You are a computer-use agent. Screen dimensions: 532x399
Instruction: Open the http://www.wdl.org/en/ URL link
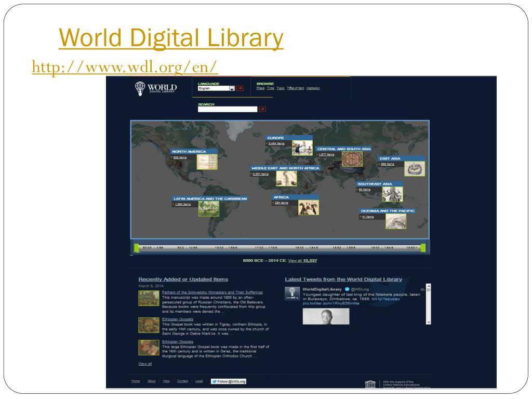(125, 67)
